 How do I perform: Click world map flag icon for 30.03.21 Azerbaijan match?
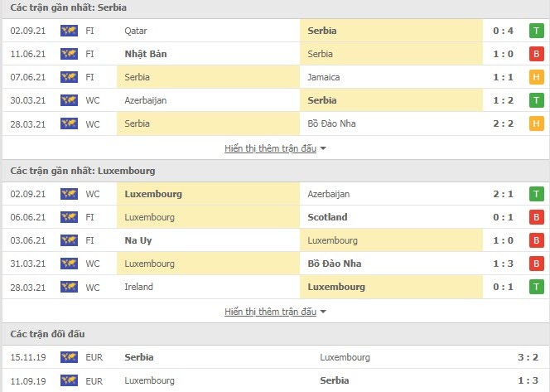tap(69, 100)
